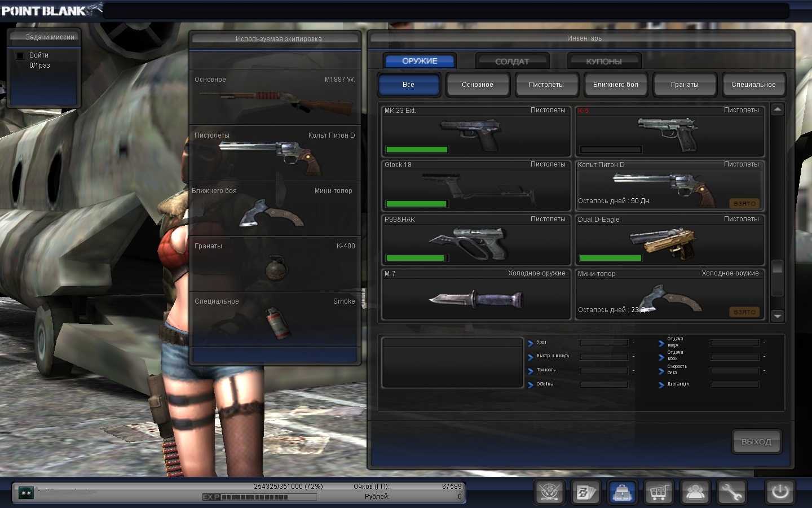Switch to the СОЛДАТ tab
This screenshot has width=812, height=508.
(512, 61)
